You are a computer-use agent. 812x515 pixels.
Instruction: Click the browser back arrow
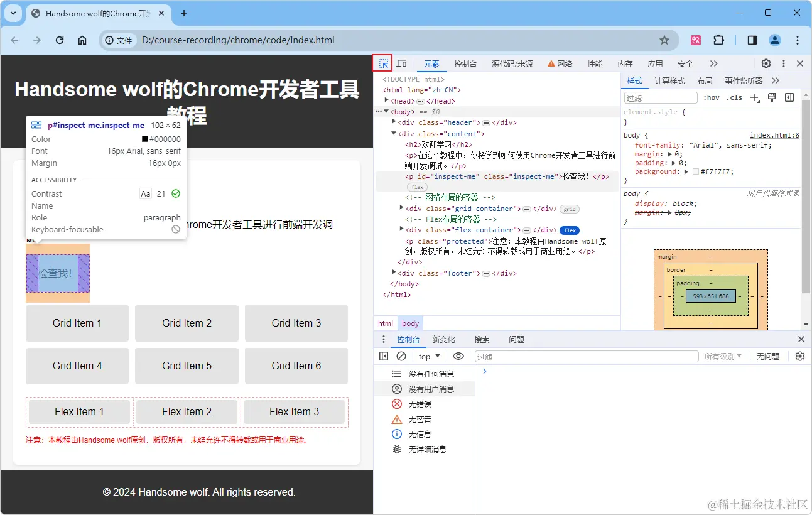click(14, 40)
